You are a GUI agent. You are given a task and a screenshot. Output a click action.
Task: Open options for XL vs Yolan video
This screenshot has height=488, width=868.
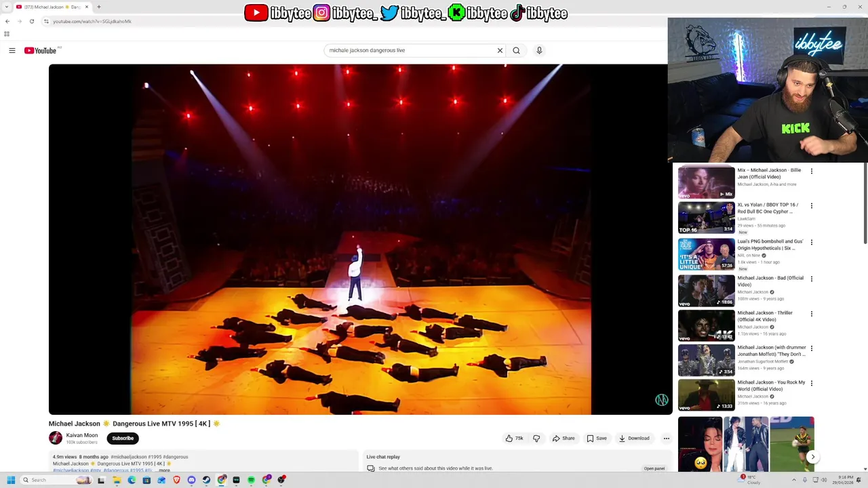click(x=812, y=205)
